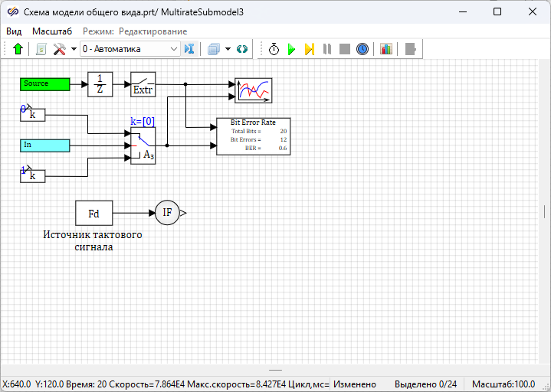551x392 pixels.
Task: Start simulation with green play button
Action: tap(291, 49)
